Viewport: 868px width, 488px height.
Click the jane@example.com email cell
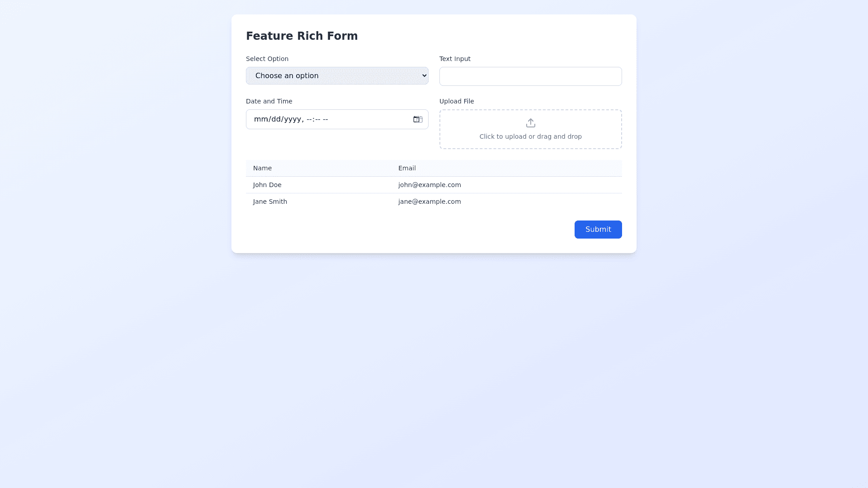(429, 202)
